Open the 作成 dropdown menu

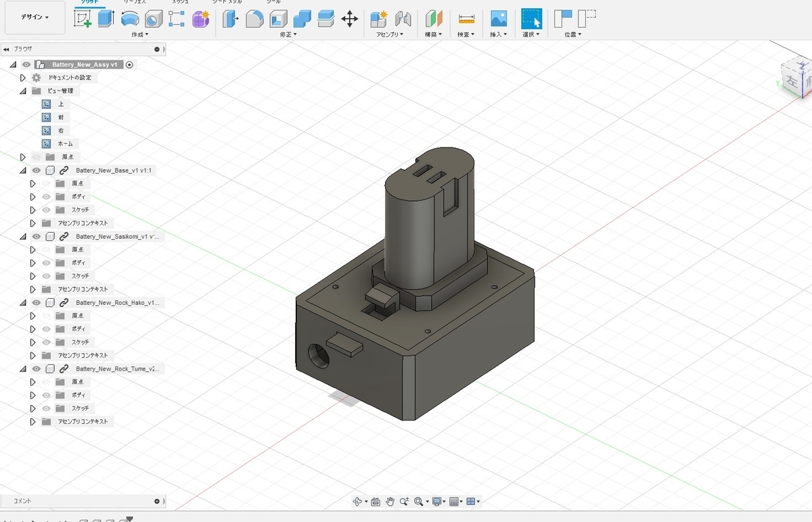(x=140, y=34)
